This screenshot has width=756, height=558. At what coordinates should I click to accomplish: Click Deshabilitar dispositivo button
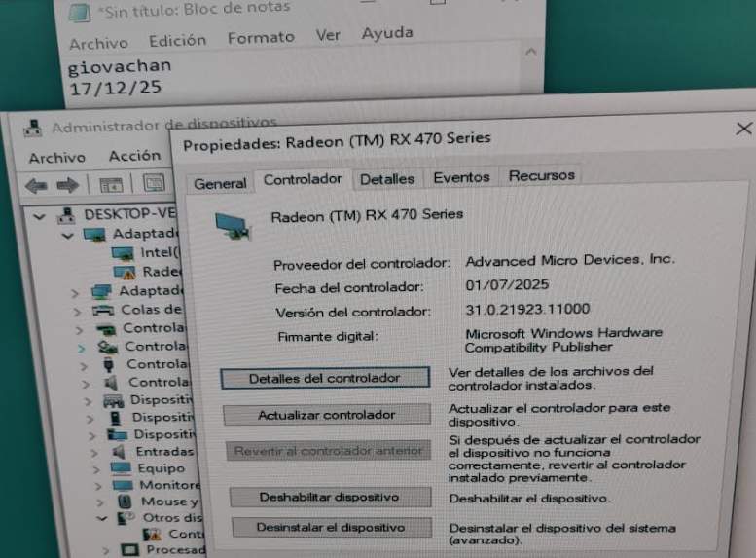pos(330,497)
